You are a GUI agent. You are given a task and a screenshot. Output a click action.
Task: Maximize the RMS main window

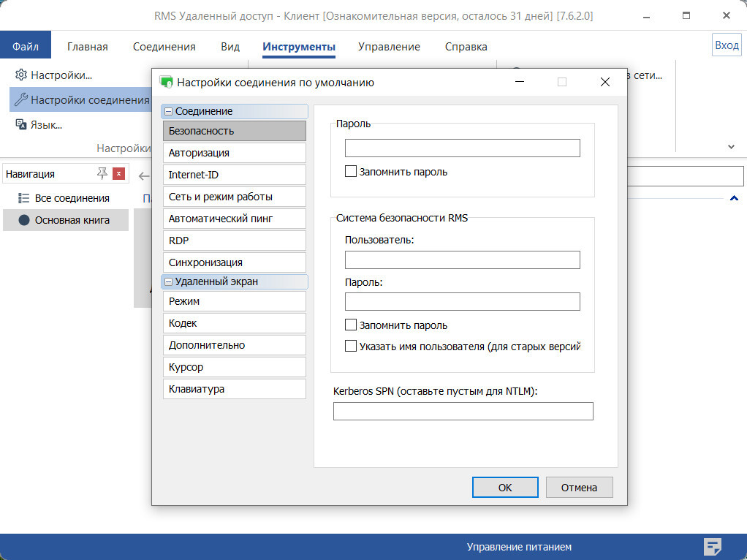pos(686,16)
